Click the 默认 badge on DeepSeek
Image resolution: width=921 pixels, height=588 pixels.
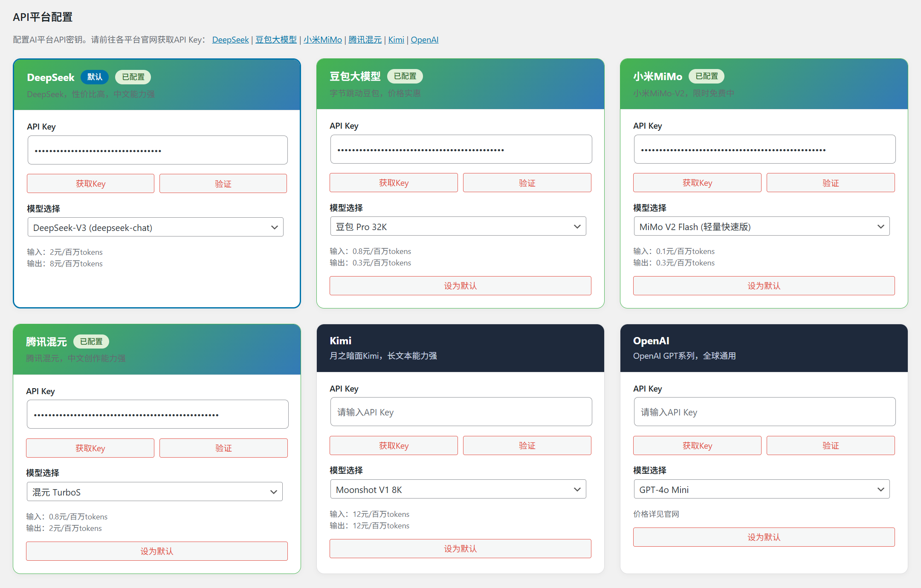(x=95, y=77)
